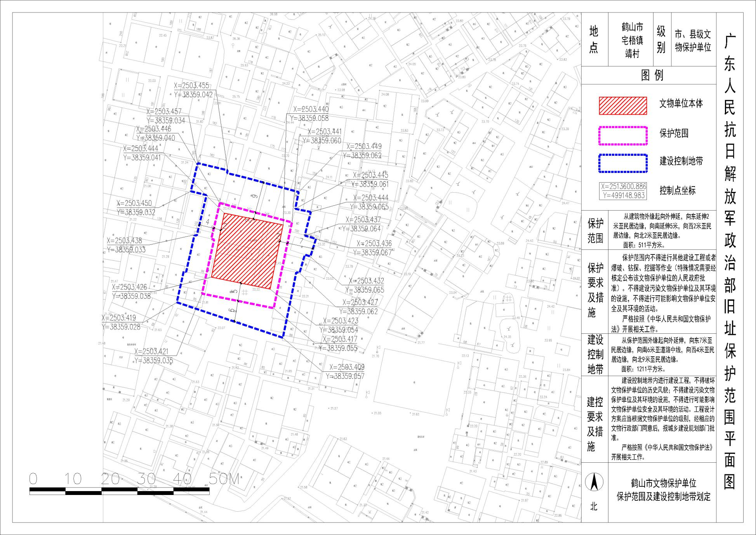Click the 面积:1211平方米 text

[643, 369]
